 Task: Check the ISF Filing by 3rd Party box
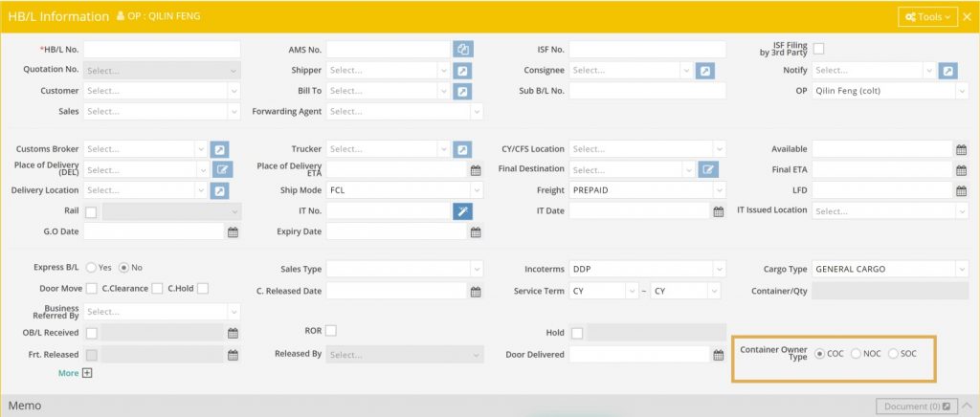point(818,49)
